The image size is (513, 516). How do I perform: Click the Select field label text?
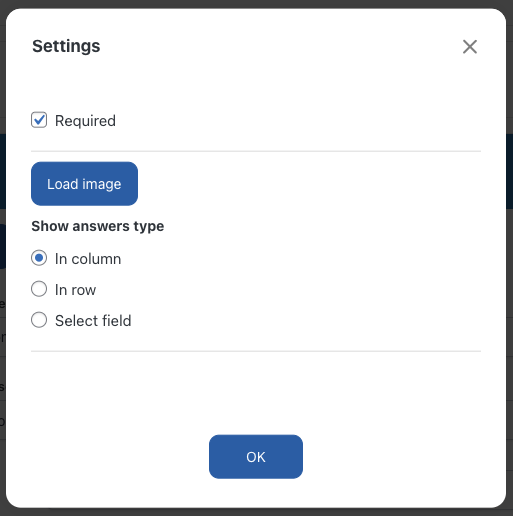93,321
